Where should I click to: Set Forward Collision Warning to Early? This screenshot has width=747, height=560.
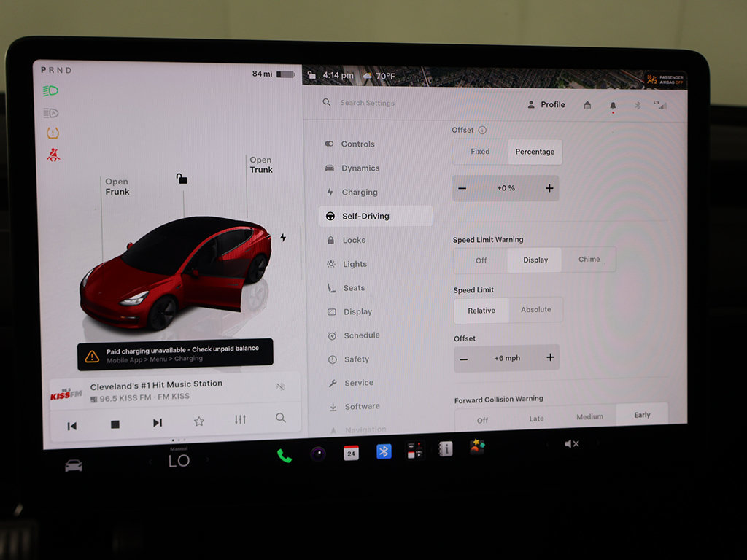coord(642,415)
